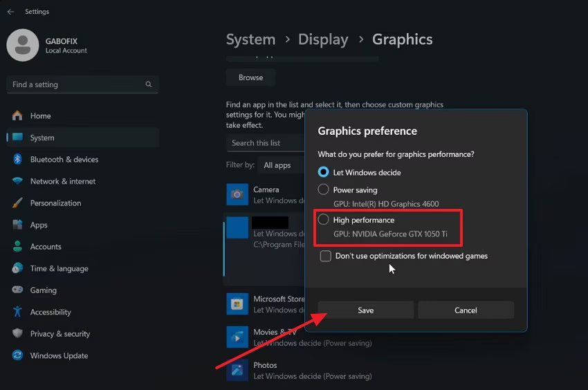The height and width of the screenshot is (390, 588).
Task: Open Home in the sidebar
Action: (82, 115)
